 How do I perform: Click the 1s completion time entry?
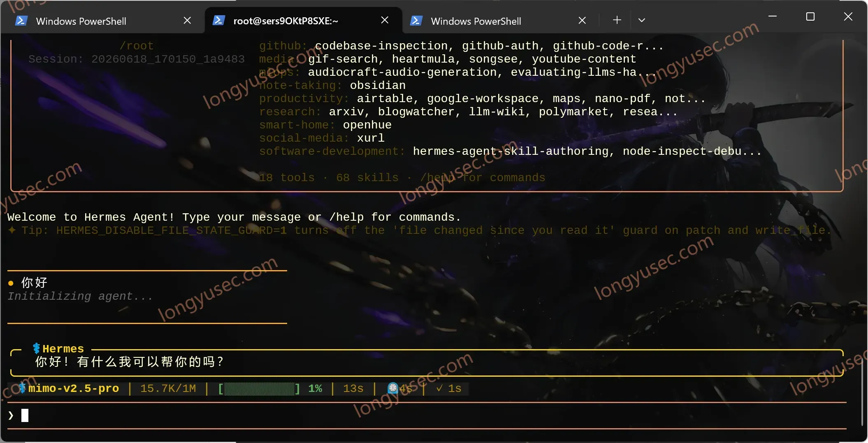(455, 388)
